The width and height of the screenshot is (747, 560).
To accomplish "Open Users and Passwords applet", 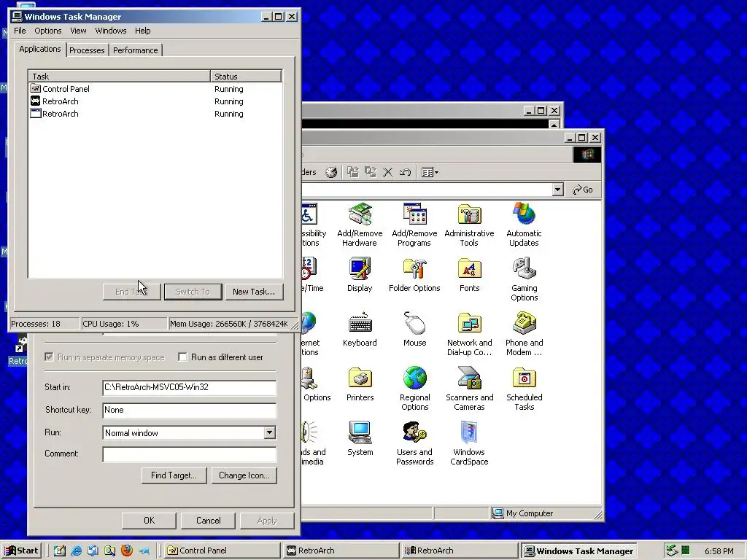I will (414, 444).
